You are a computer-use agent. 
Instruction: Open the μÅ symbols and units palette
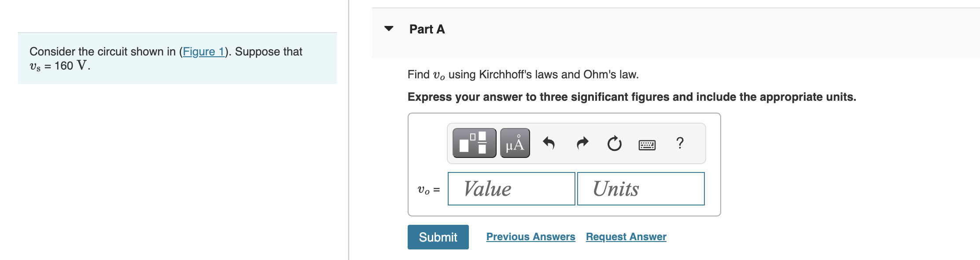point(515,143)
